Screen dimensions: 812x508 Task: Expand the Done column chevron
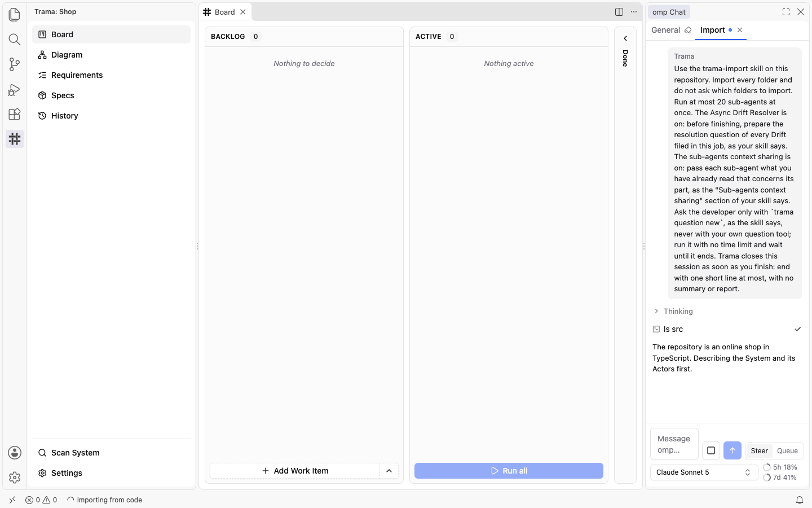625,38
